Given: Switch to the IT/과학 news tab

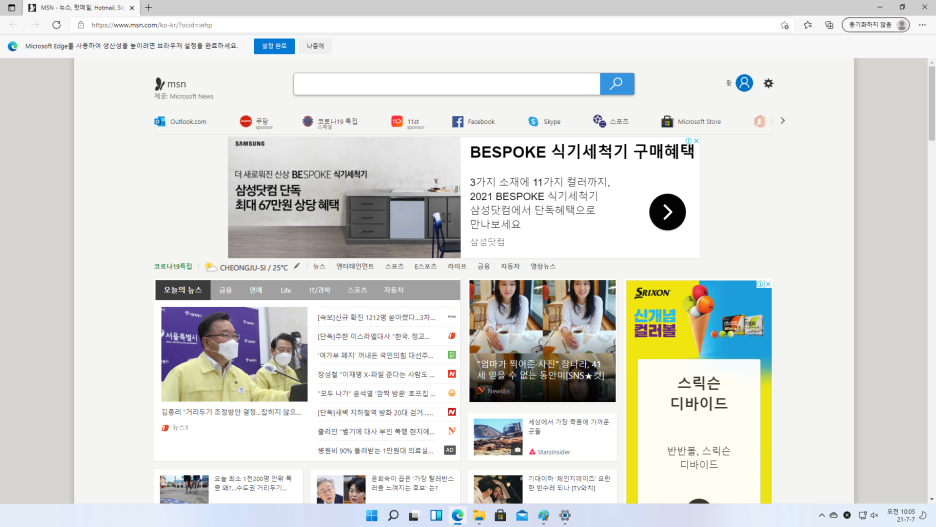Looking at the screenshot, I should [319, 290].
